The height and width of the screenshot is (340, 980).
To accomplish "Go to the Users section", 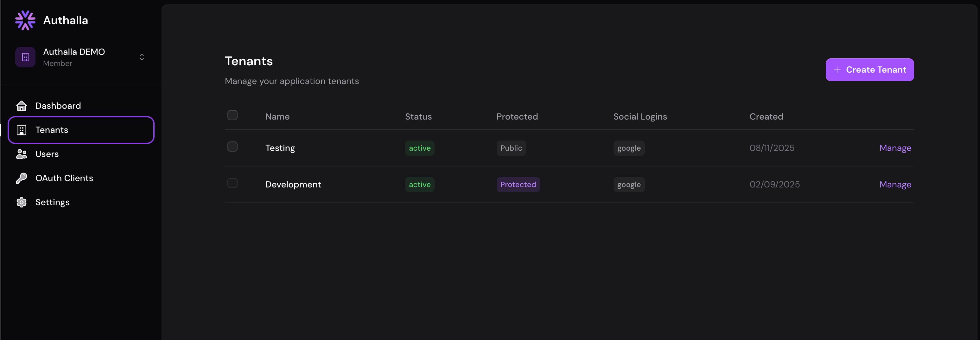I will (x=47, y=154).
